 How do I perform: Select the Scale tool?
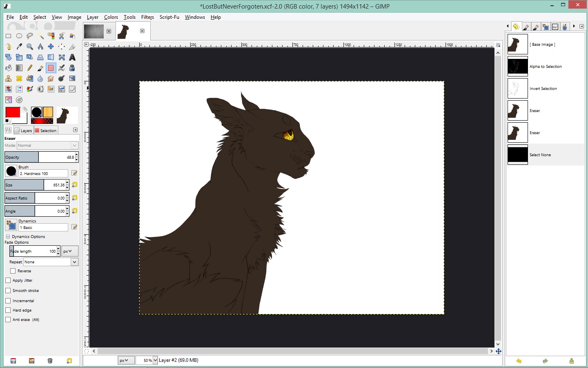19,57
